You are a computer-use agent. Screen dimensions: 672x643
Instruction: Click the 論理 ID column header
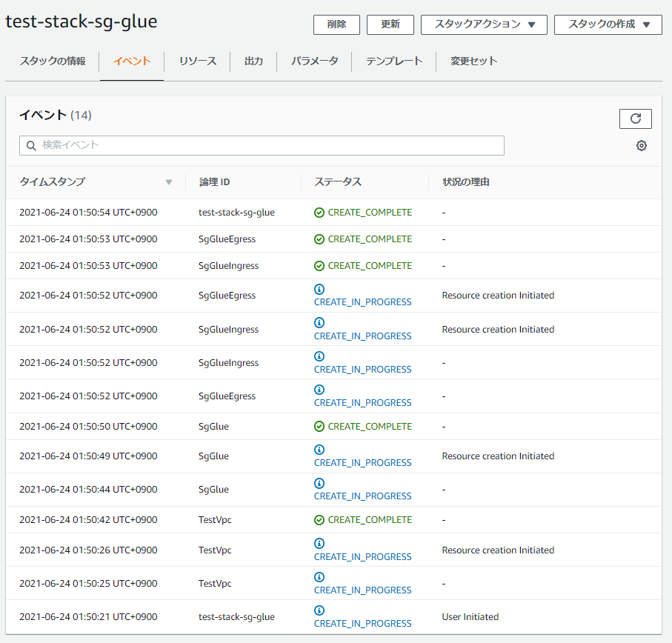coord(214,182)
